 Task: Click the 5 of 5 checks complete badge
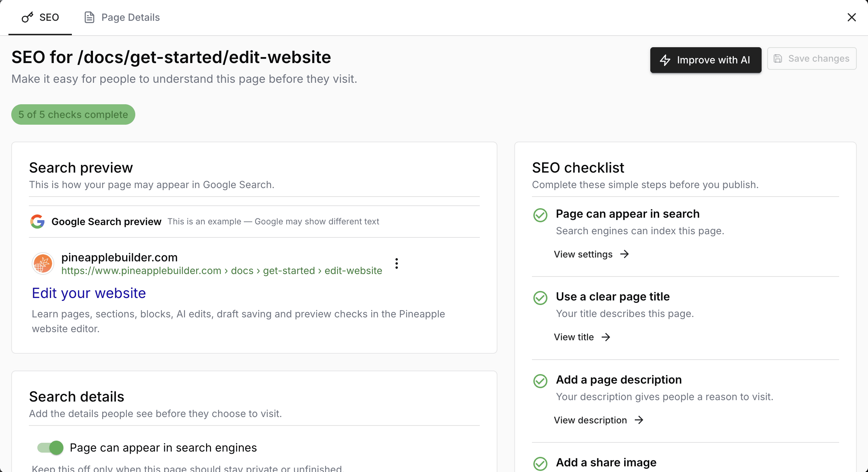tap(73, 114)
